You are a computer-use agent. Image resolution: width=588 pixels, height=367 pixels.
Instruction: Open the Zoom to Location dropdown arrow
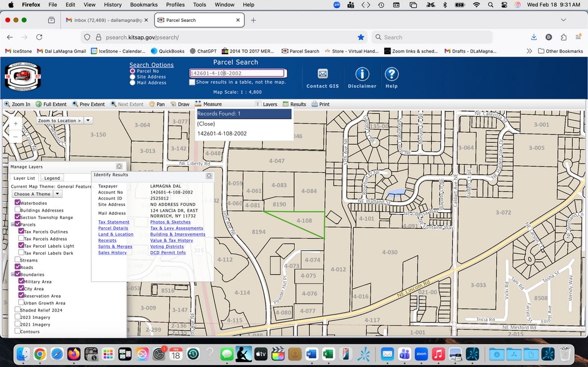pyautogui.click(x=88, y=120)
